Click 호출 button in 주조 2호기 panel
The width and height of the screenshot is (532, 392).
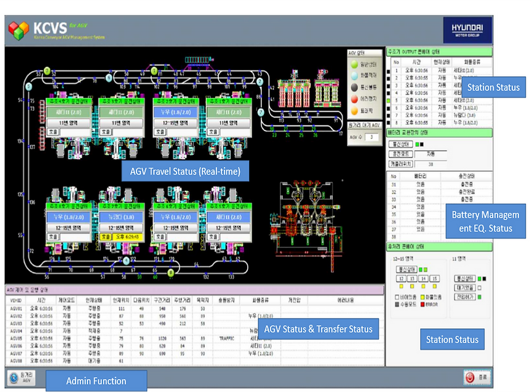tap(160, 132)
